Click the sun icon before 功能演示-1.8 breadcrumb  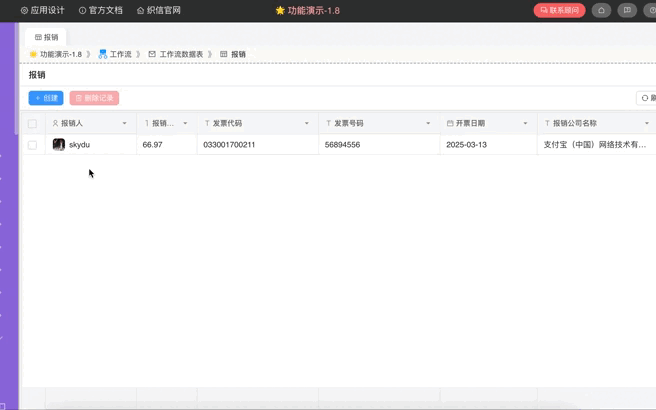[x=33, y=54]
